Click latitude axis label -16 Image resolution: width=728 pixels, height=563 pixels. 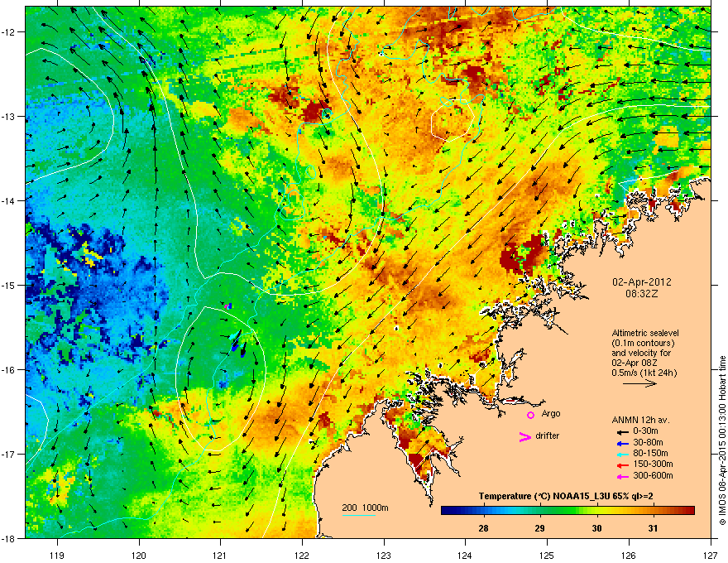[10, 370]
